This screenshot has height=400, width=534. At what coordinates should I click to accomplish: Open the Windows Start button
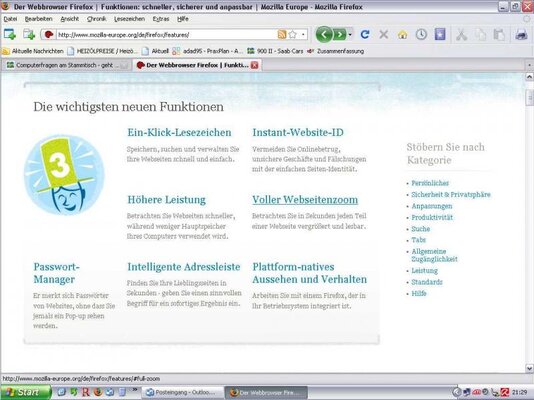pyautogui.click(x=26, y=392)
